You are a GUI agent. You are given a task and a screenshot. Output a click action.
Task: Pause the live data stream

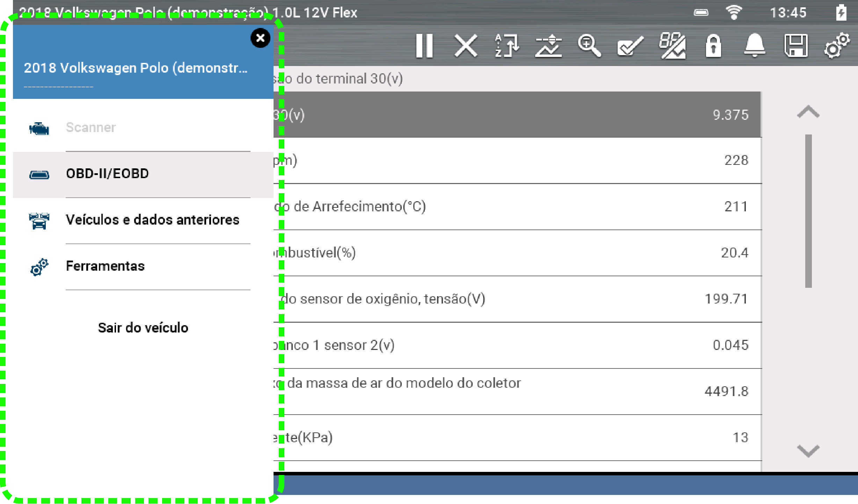(424, 46)
